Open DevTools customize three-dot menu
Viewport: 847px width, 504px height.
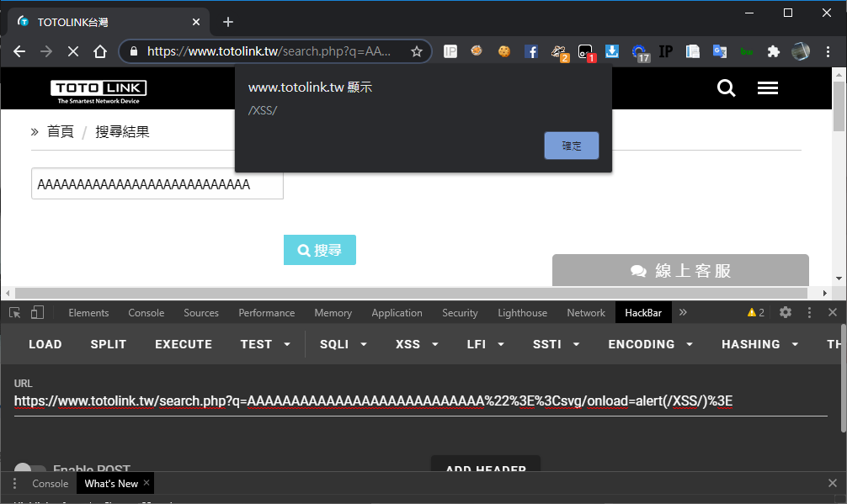pyautogui.click(x=808, y=312)
